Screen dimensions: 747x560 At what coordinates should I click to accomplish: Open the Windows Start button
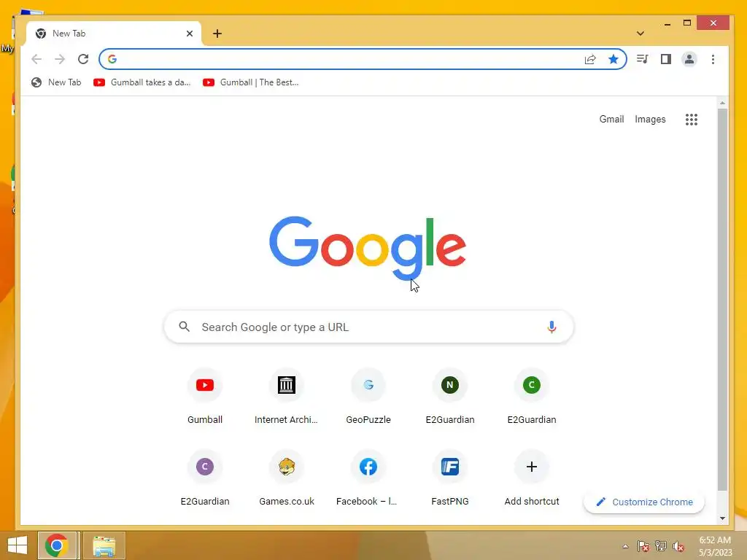pyautogui.click(x=18, y=545)
